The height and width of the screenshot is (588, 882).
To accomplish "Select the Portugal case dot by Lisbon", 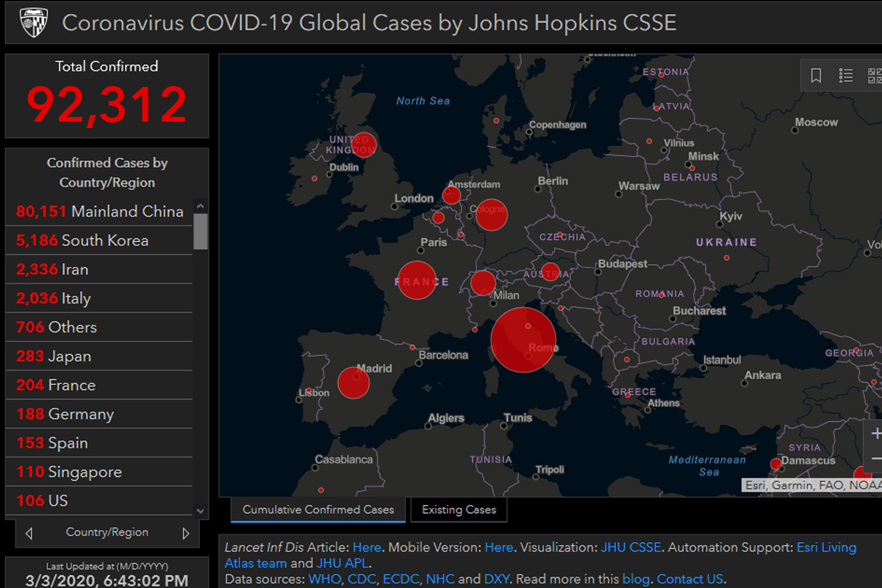I will click(309, 391).
